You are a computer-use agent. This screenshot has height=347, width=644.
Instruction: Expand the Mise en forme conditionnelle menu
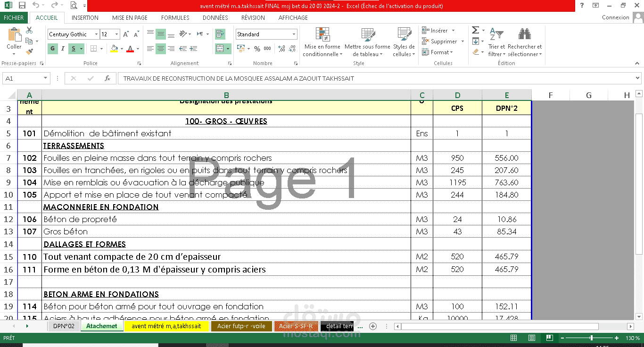point(322,42)
